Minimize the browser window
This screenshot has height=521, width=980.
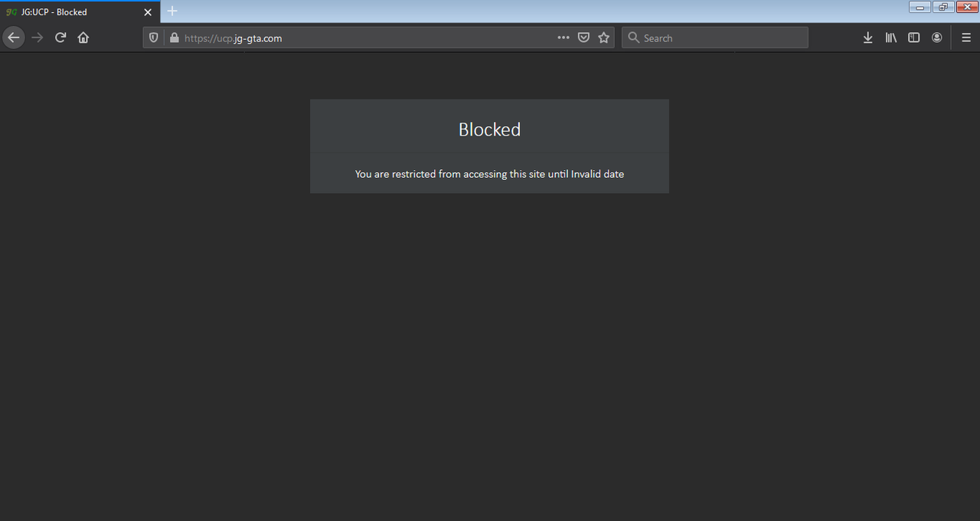tap(920, 7)
